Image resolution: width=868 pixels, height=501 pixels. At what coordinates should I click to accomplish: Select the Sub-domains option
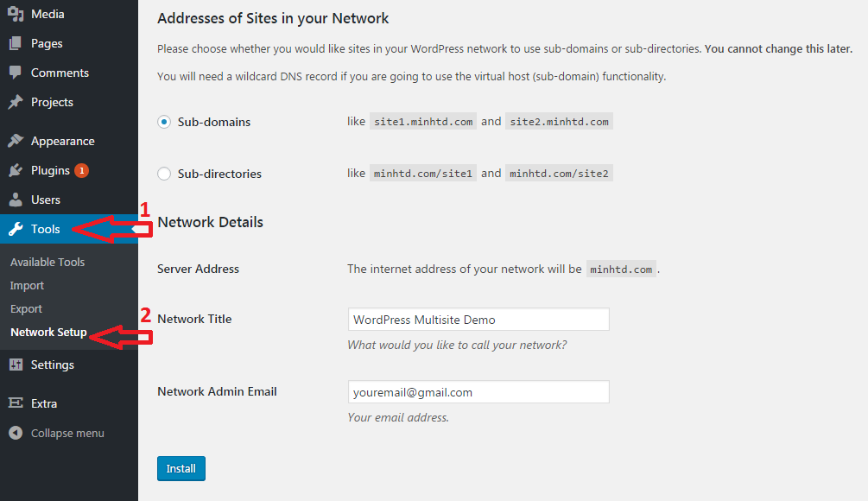point(163,122)
